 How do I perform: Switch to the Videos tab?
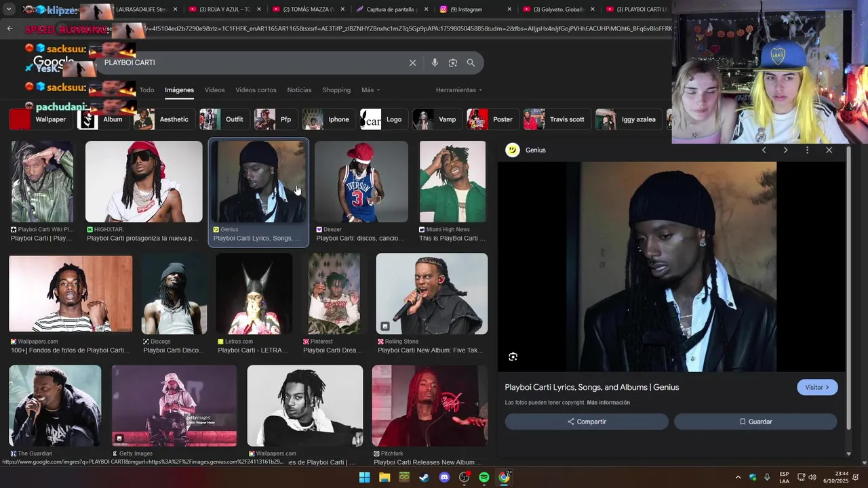point(214,90)
